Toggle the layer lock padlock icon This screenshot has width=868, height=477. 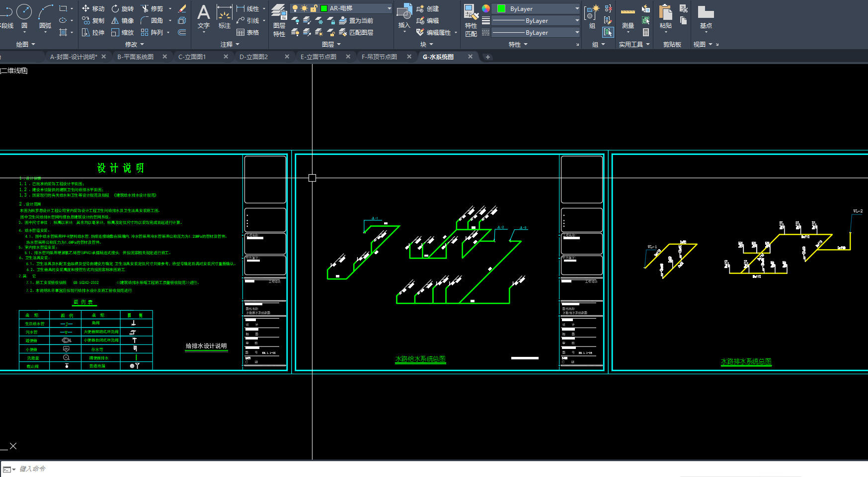coord(314,8)
